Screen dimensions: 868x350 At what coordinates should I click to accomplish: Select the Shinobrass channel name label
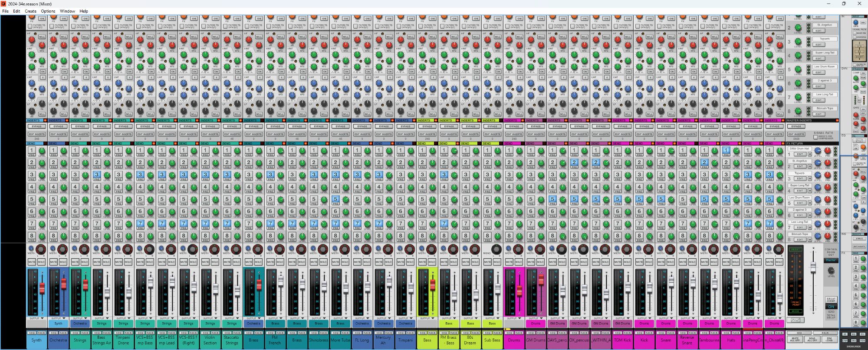[319, 340]
